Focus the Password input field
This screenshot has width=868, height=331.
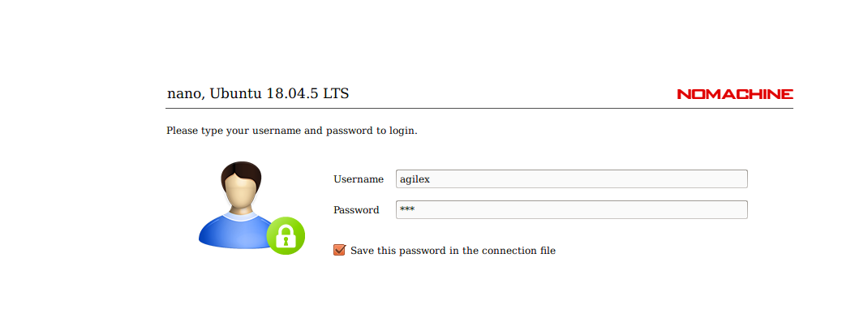click(x=572, y=210)
